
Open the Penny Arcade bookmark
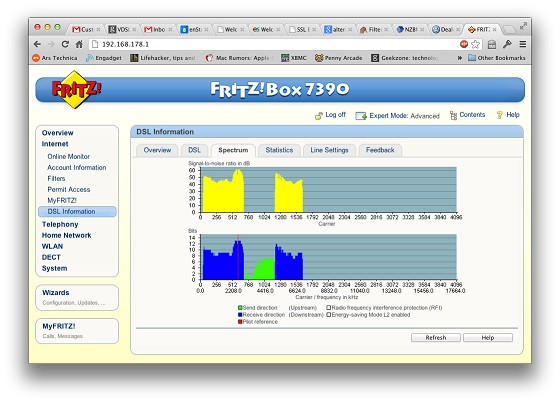point(339,58)
